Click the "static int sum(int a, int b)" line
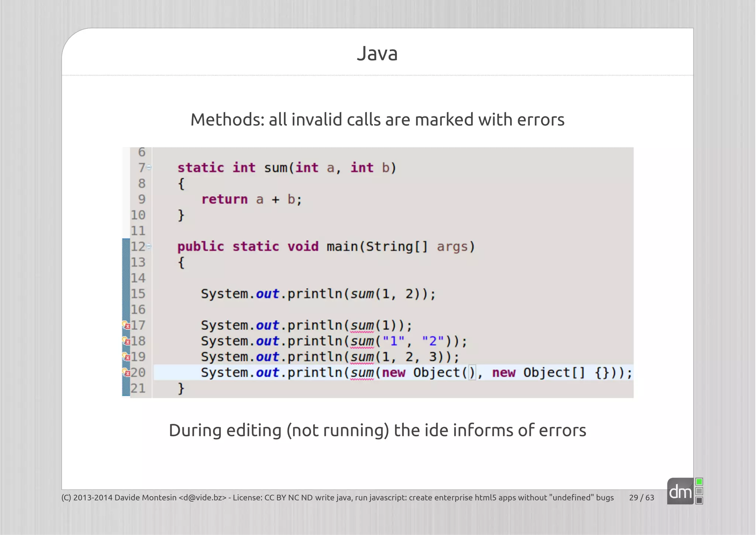 tap(287, 168)
